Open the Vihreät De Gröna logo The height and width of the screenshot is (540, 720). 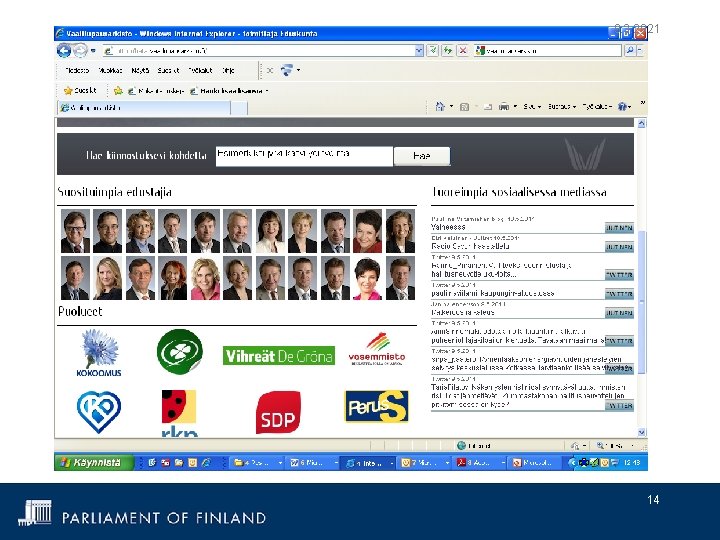tap(279, 355)
